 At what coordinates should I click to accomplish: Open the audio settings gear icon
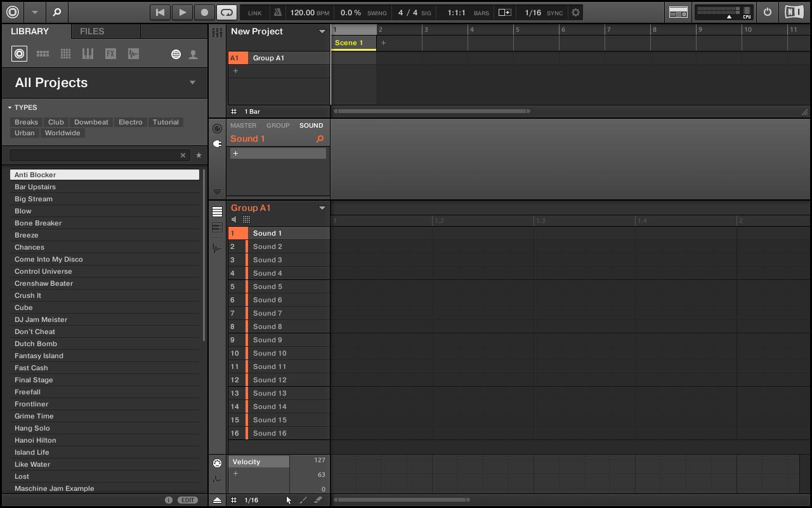point(575,13)
